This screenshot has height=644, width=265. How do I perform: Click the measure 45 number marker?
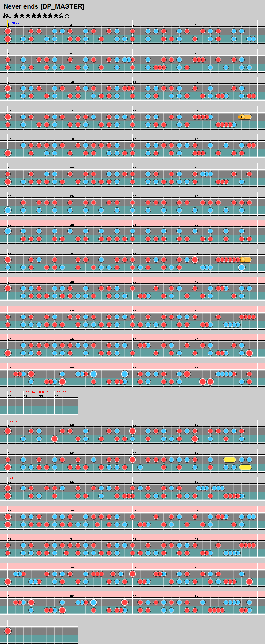10,339
